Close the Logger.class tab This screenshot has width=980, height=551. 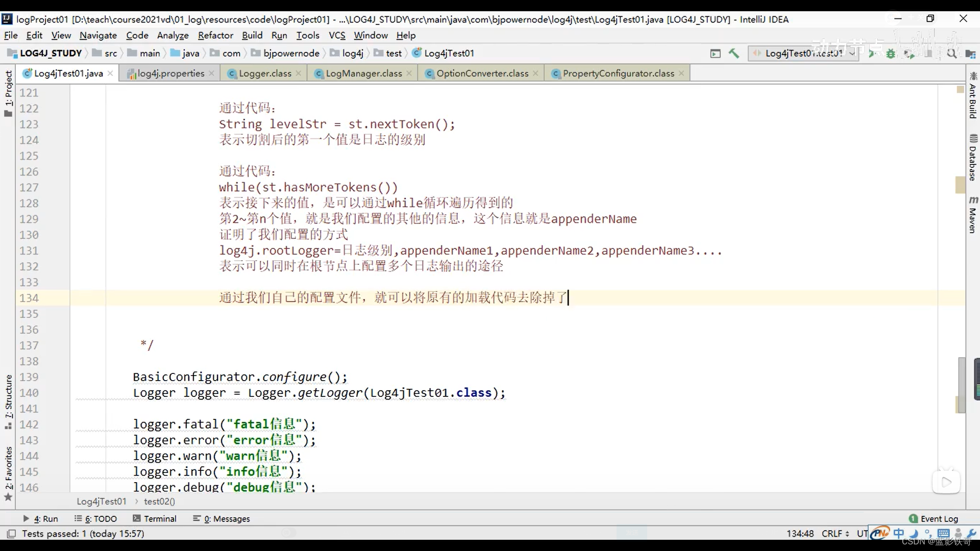coord(299,73)
